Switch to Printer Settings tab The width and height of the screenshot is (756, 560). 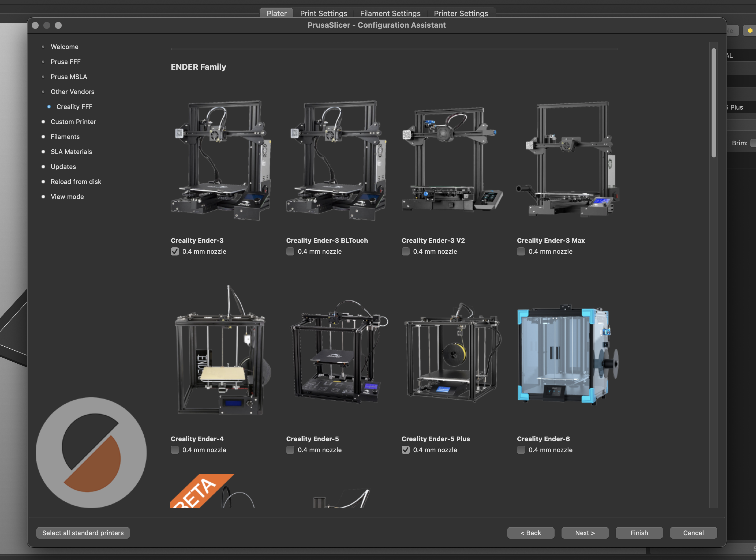[461, 13]
